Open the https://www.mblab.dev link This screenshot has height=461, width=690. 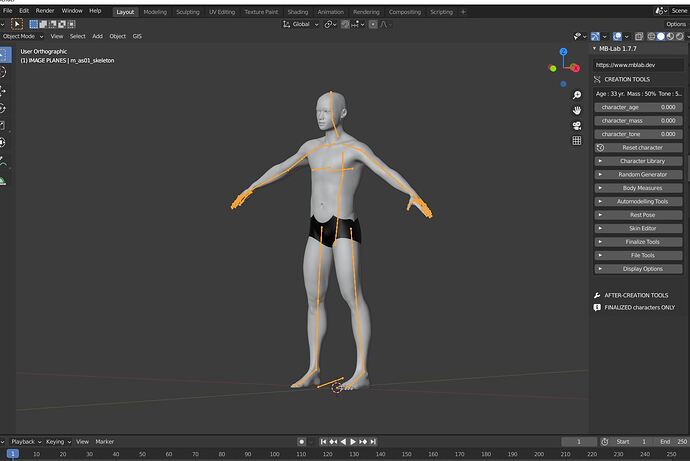point(638,65)
